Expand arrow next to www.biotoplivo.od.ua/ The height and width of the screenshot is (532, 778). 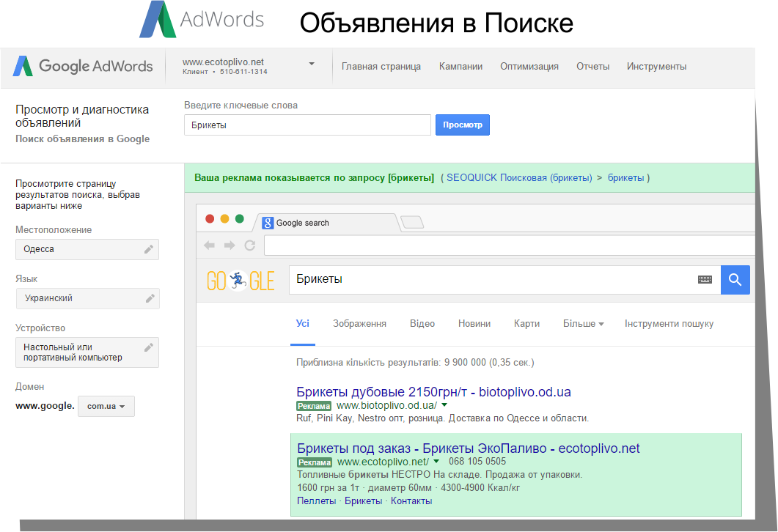tap(444, 405)
